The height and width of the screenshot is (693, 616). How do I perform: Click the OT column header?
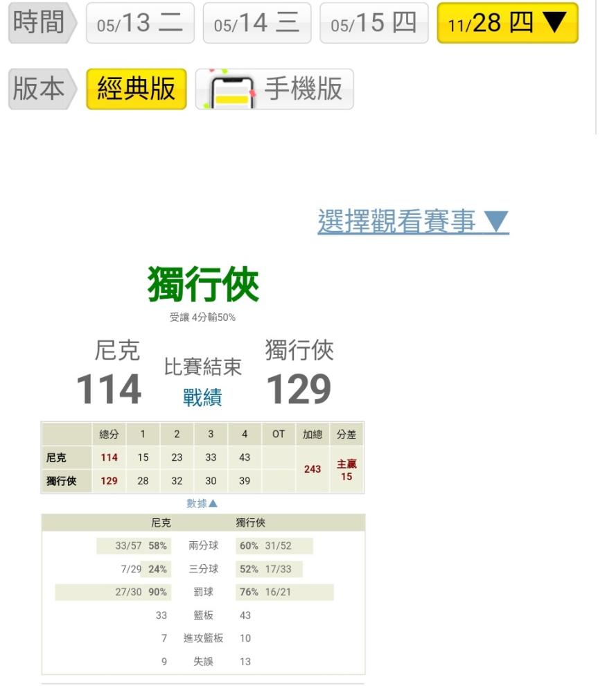tap(279, 434)
